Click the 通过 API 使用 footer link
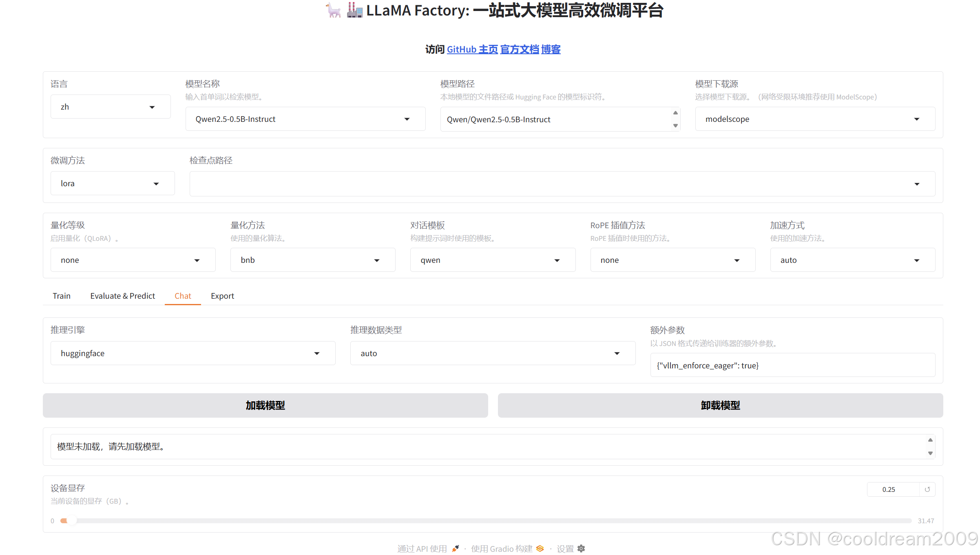This screenshot has height=555, width=980. tap(428, 548)
